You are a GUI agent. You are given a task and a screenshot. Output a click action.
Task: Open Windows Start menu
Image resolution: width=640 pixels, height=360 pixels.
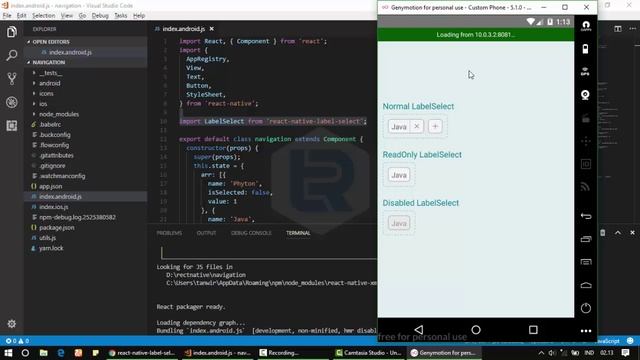[x=8, y=353]
